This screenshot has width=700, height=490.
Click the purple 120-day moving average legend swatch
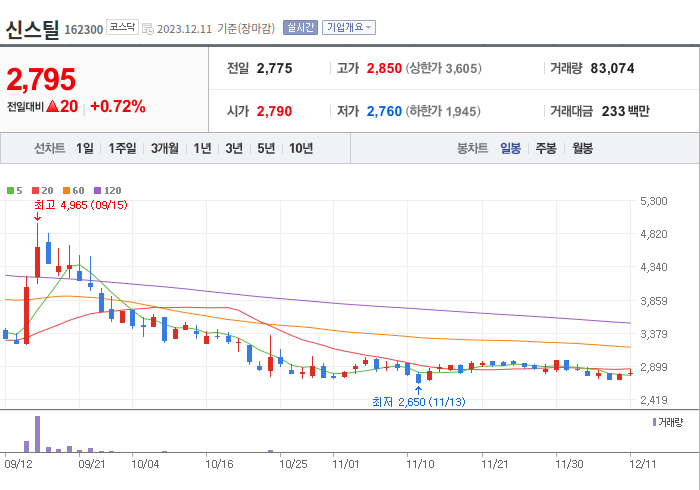[x=97, y=191]
